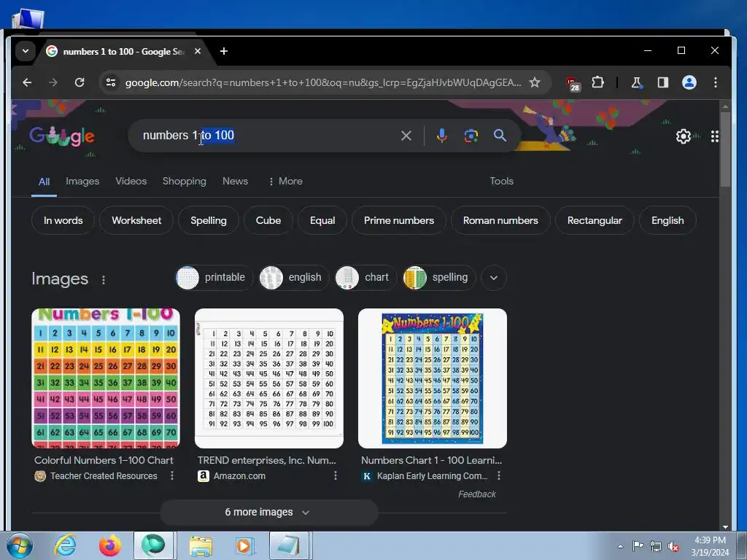Close the numbers 1 to 100 tab

pyautogui.click(x=197, y=51)
